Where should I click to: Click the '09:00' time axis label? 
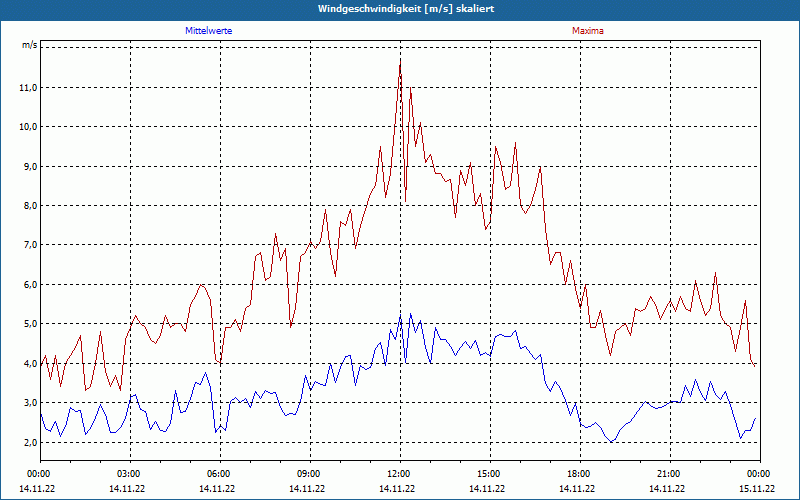310,474
